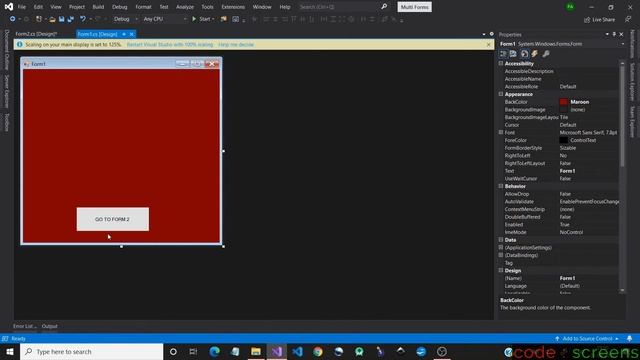The image size is (640, 360).
Task: Open the File menu
Action: pyautogui.click(x=22, y=7)
